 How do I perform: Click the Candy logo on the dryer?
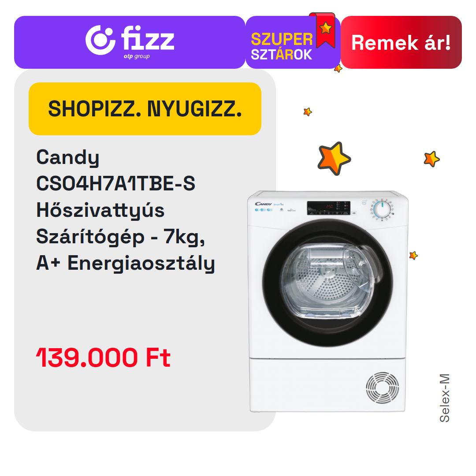point(263,204)
